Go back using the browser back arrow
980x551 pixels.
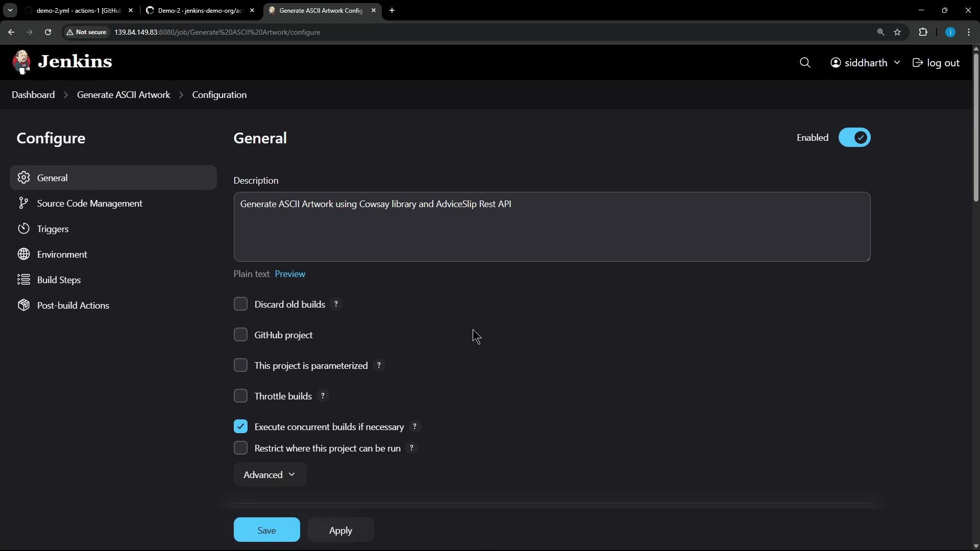(11, 32)
